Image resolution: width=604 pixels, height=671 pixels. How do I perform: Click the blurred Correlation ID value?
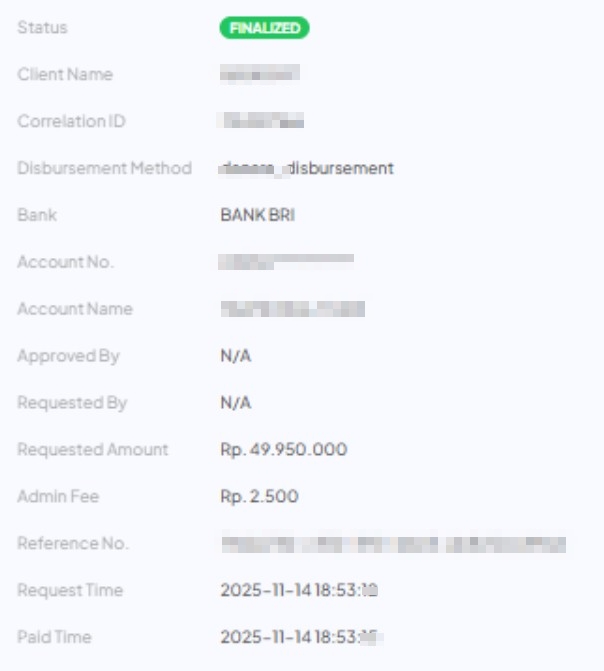[262, 121]
